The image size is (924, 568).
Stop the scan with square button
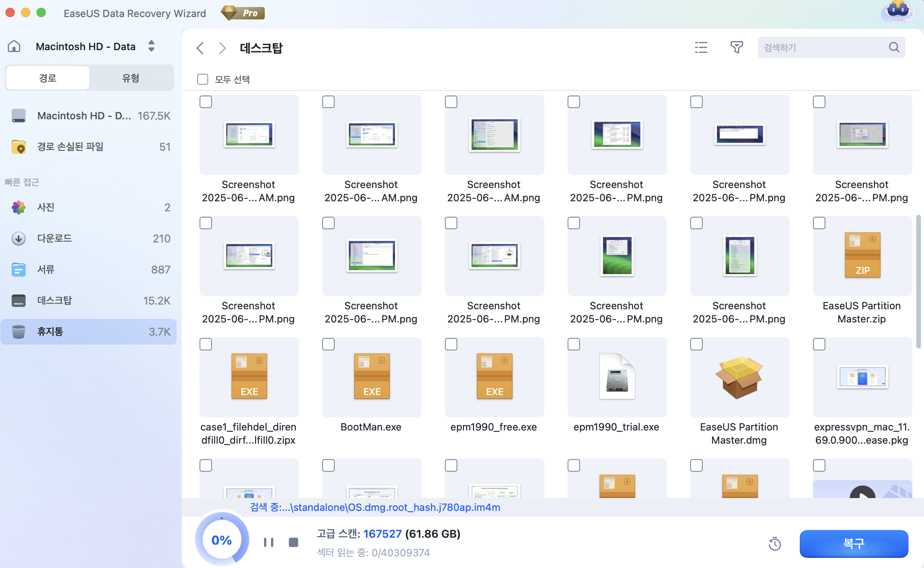[294, 542]
